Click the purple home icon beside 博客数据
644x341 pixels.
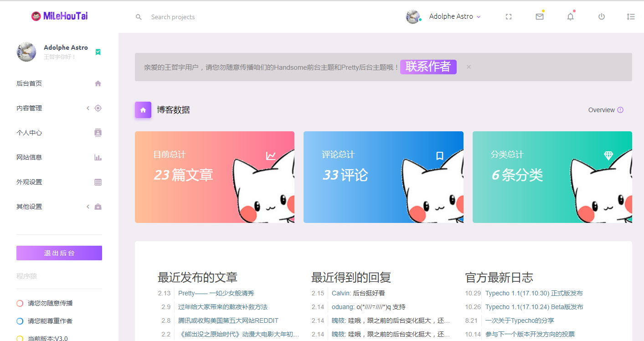tap(143, 110)
